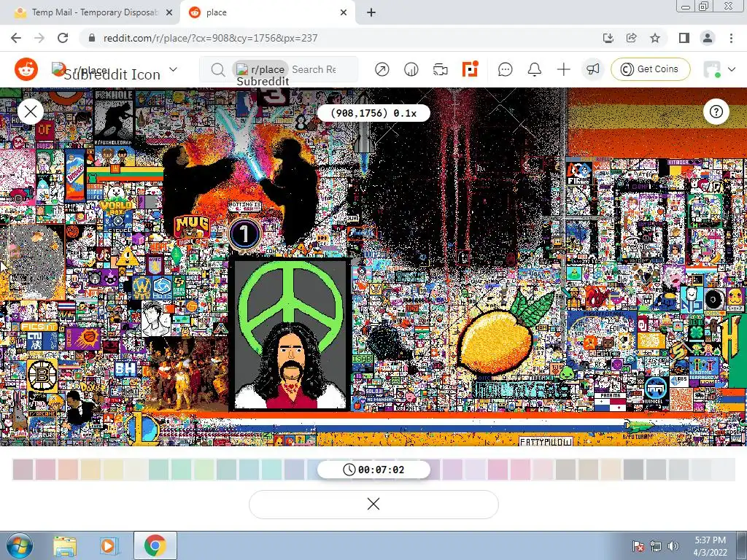Close the canvas with the round X button
Viewport: 747px width, 560px height.
pyautogui.click(x=31, y=112)
